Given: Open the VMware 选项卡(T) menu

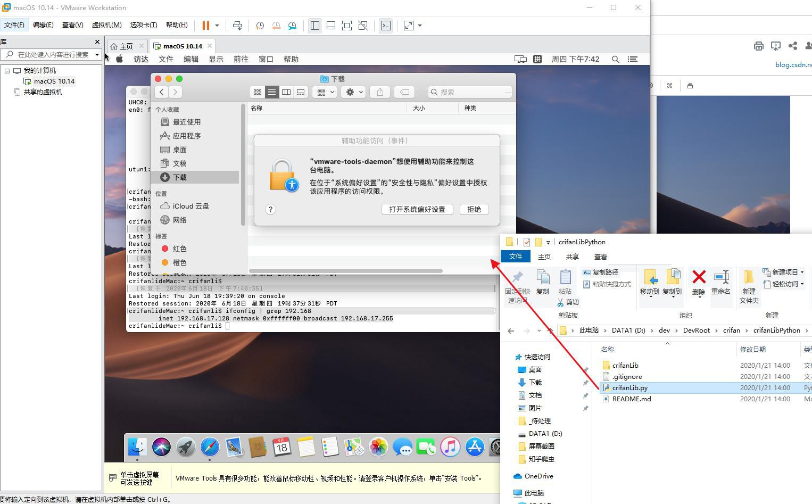Looking at the screenshot, I should [143, 24].
